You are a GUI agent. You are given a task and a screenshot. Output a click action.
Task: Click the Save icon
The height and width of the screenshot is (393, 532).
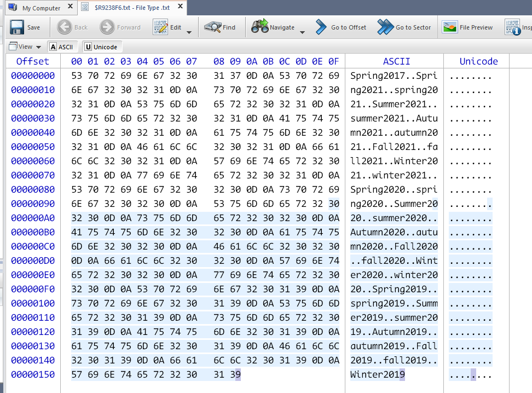(17, 27)
